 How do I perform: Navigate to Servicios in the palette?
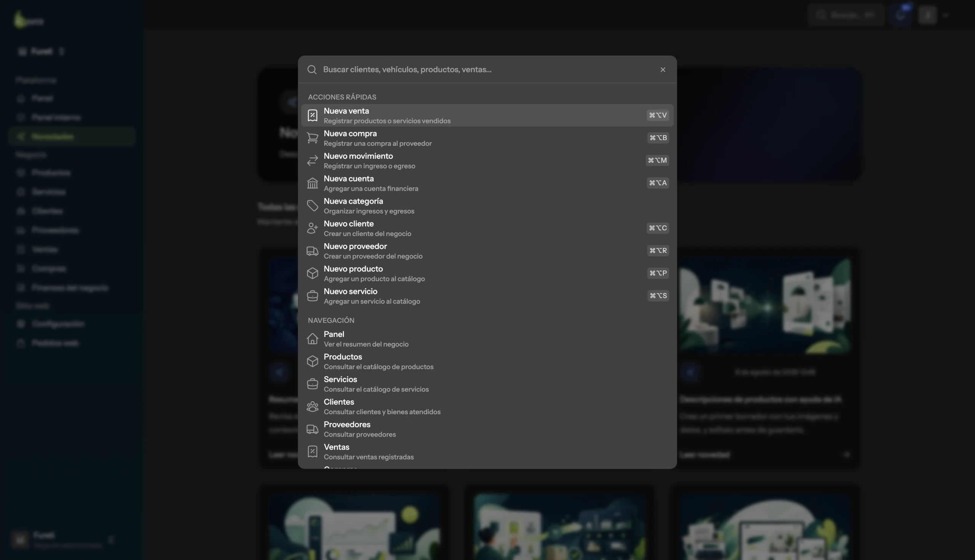[487, 384]
